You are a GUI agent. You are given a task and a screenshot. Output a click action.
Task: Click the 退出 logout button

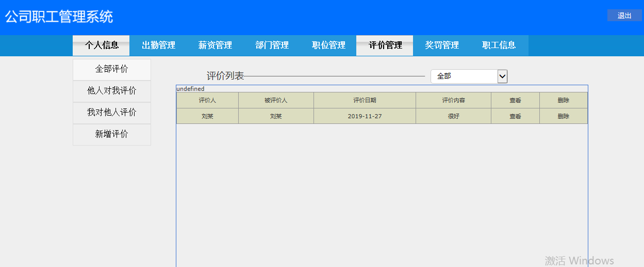(624, 15)
